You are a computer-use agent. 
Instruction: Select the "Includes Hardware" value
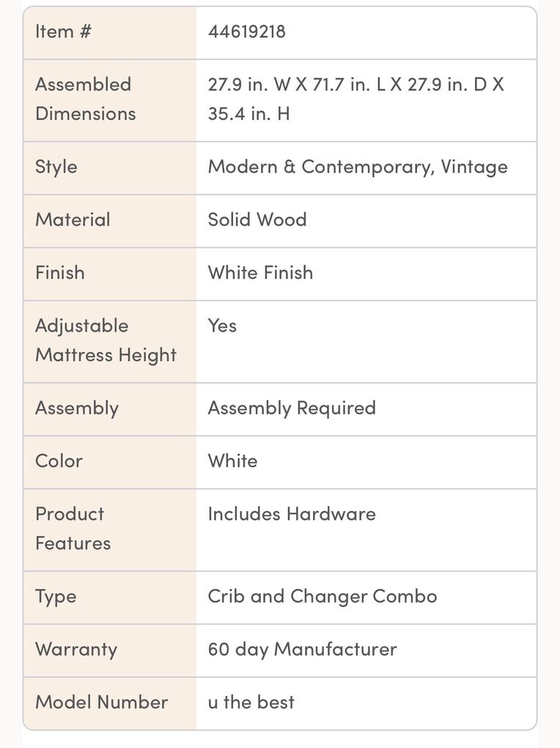(291, 513)
